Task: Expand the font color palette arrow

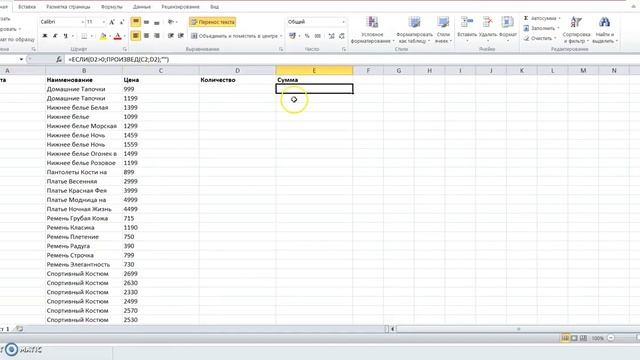Action: click(x=124, y=36)
